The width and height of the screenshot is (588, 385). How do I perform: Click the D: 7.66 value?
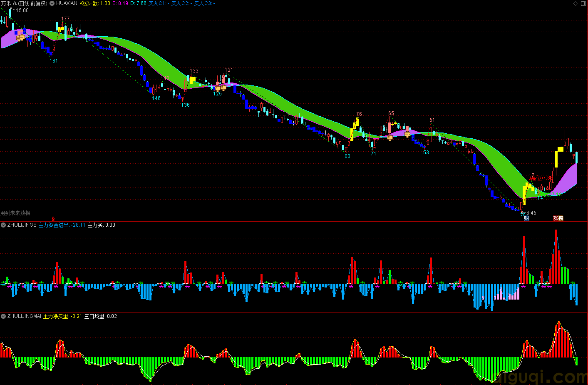point(138,3)
